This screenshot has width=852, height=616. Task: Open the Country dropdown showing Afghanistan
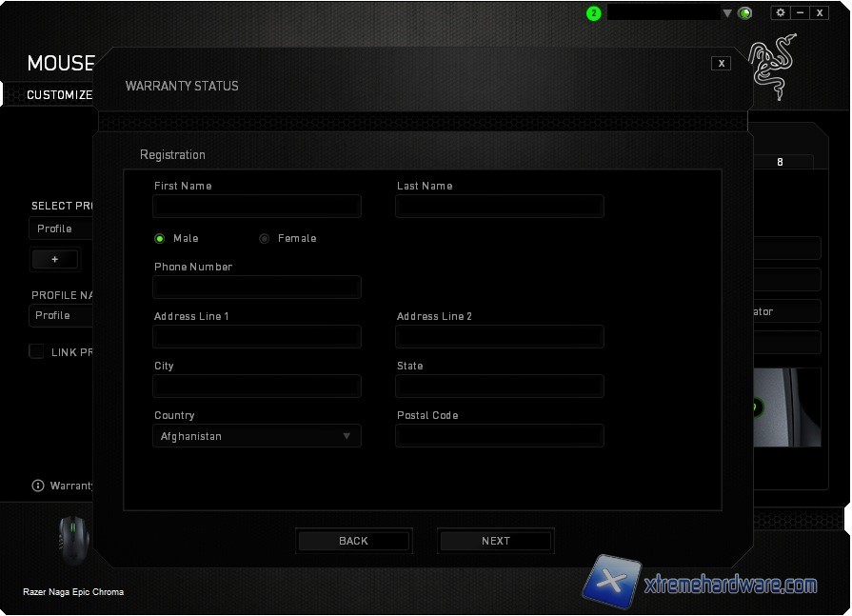(x=257, y=436)
